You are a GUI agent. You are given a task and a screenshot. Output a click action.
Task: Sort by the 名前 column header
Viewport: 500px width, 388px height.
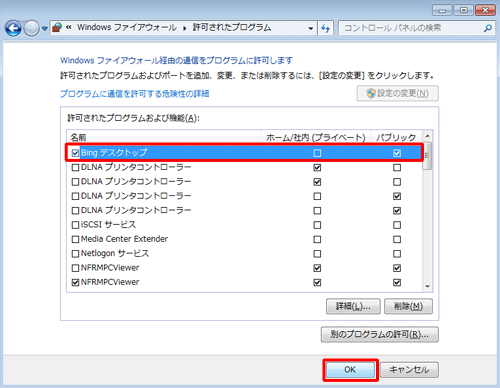(165, 137)
